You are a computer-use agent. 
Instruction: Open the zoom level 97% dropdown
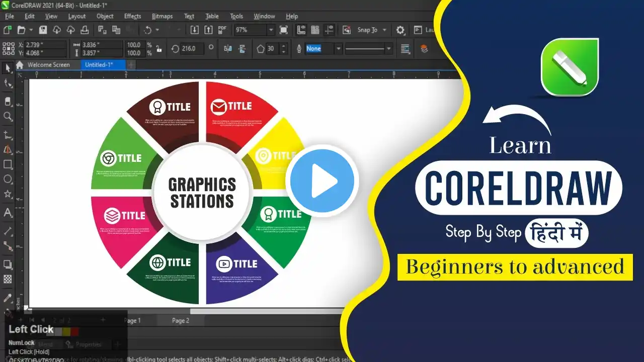271,30
